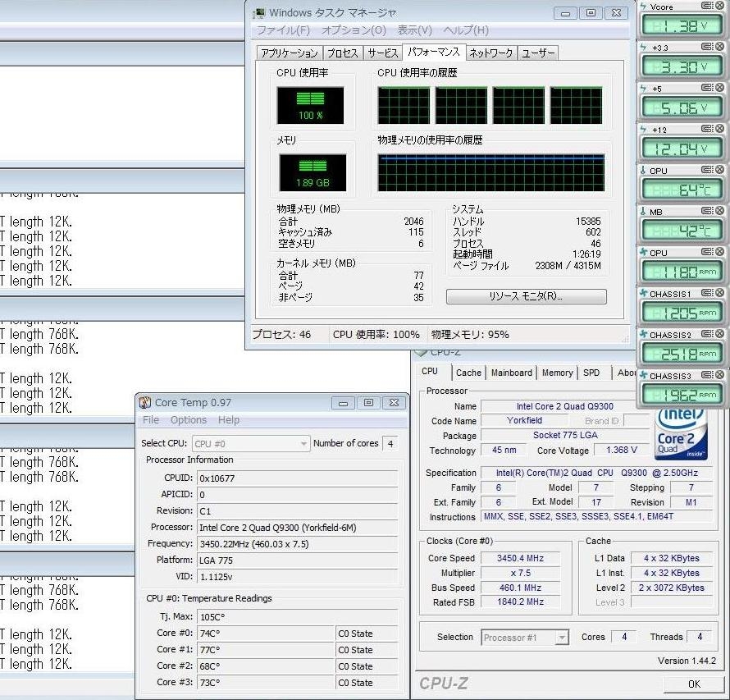The image size is (730, 700).
Task: Click the OK button in CPU-Z
Action: (694, 684)
